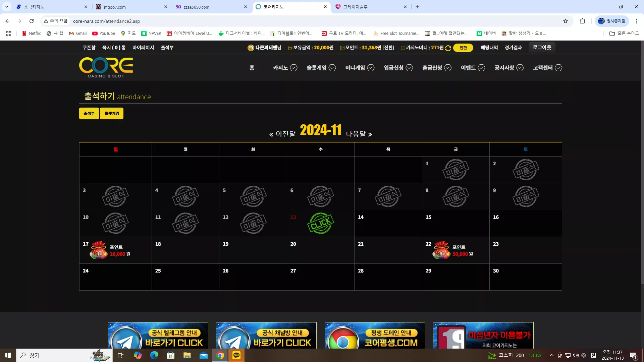Open the 텔레그램 안내 banner

point(158,335)
